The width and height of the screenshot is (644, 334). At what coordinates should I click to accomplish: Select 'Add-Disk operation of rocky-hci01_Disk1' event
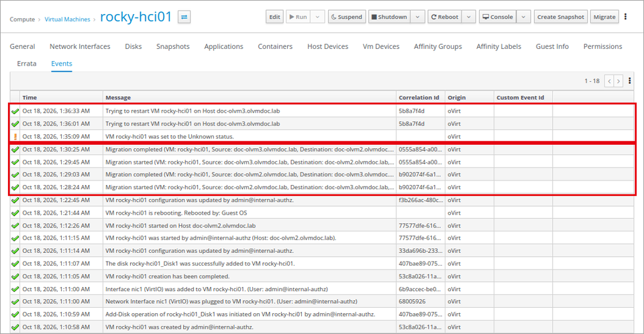pyautogui.click(x=240, y=315)
